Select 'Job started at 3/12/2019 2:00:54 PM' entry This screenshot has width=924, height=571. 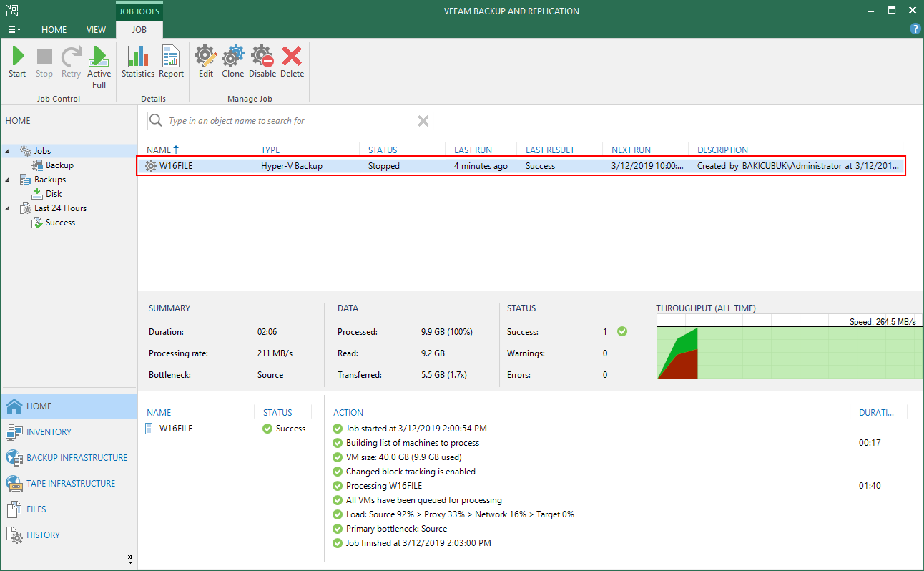(416, 429)
